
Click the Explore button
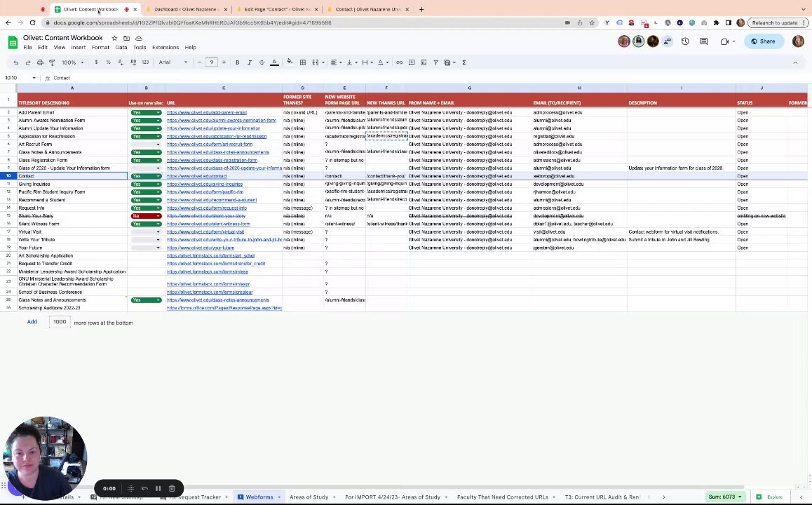click(769, 497)
